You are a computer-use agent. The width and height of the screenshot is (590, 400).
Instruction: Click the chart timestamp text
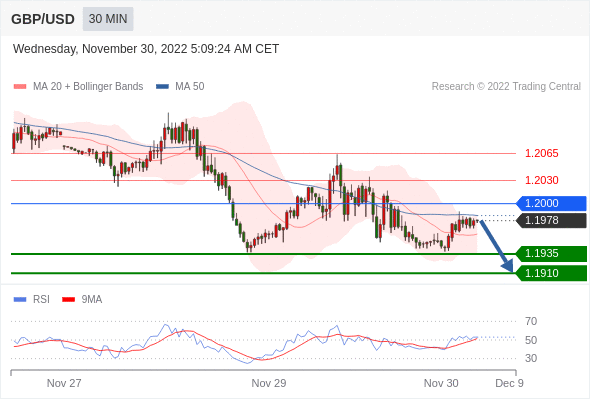tap(146, 49)
